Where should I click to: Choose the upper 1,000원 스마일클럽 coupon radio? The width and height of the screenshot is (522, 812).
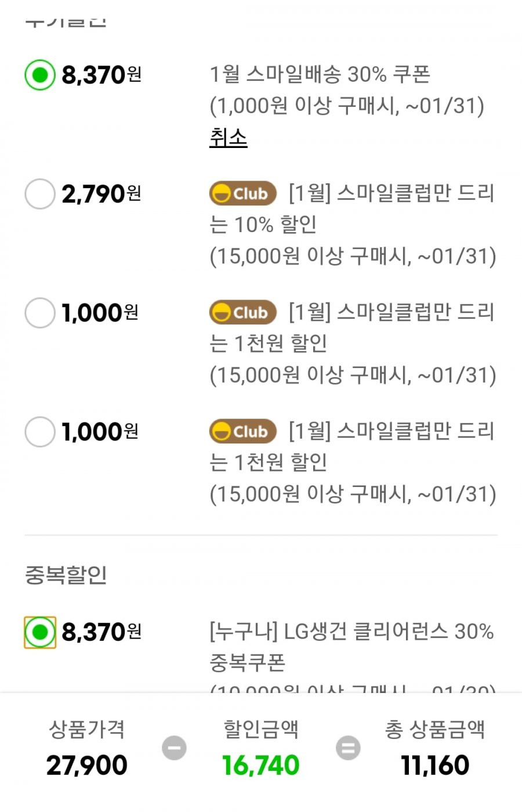[x=40, y=313]
